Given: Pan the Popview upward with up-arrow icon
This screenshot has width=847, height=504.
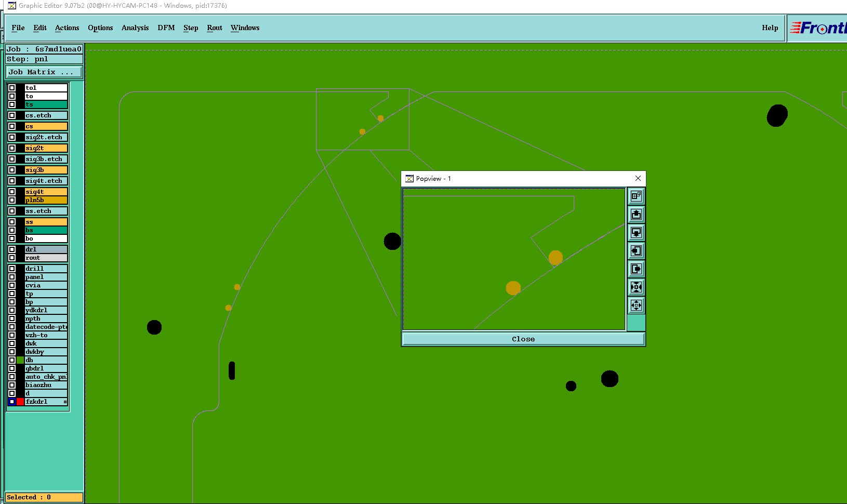Looking at the screenshot, I should tap(636, 215).
